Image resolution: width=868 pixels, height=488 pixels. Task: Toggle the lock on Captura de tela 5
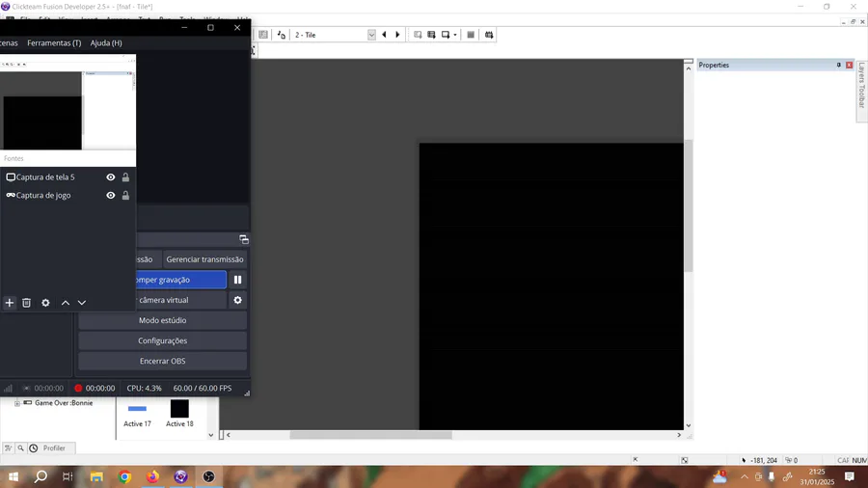click(x=125, y=177)
